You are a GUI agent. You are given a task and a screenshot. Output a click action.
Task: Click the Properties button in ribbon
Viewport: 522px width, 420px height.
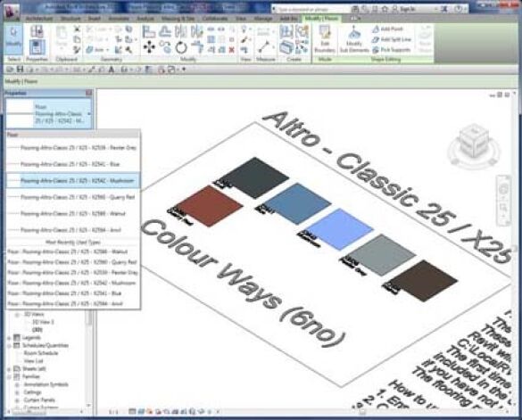[x=37, y=46]
